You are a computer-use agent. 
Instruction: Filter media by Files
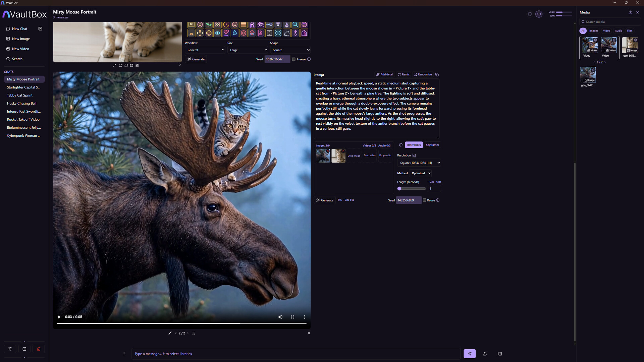630,31
